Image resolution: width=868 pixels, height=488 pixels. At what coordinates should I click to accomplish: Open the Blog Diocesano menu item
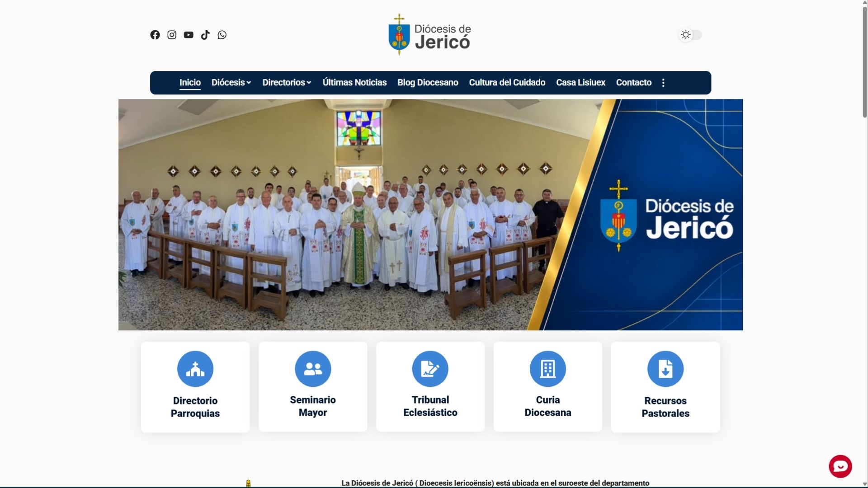click(428, 83)
